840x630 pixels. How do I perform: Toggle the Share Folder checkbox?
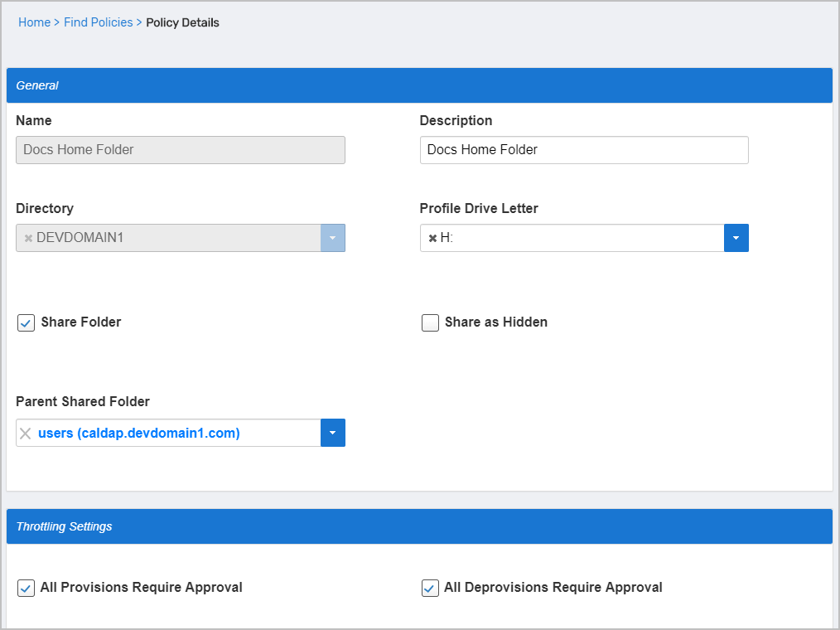pyautogui.click(x=26, y=322)
